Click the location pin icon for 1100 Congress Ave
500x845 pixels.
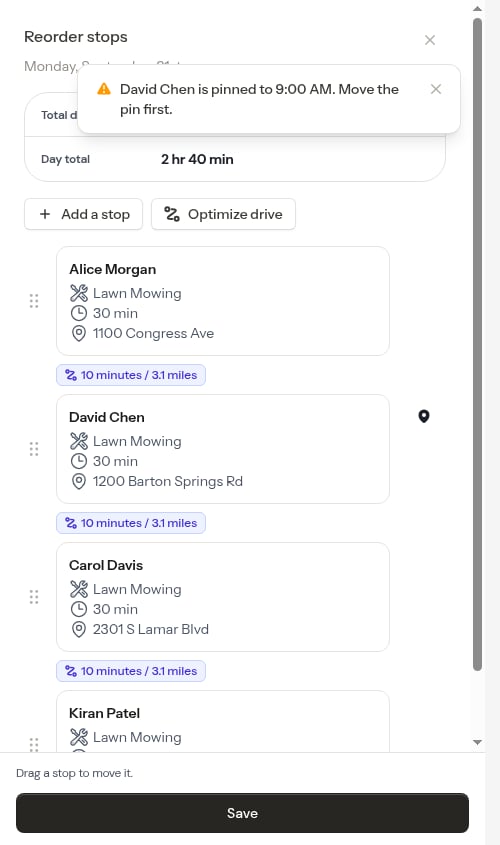coord(79,334)
